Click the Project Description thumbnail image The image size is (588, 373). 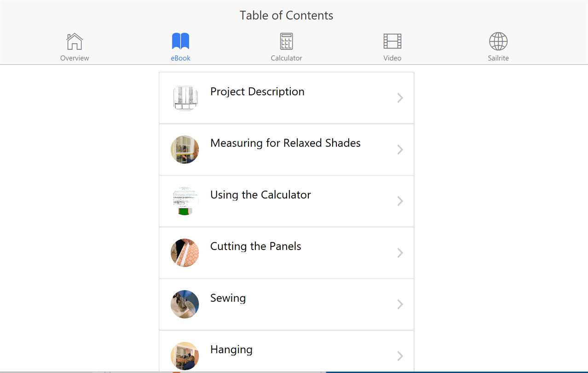click(185, 98)
